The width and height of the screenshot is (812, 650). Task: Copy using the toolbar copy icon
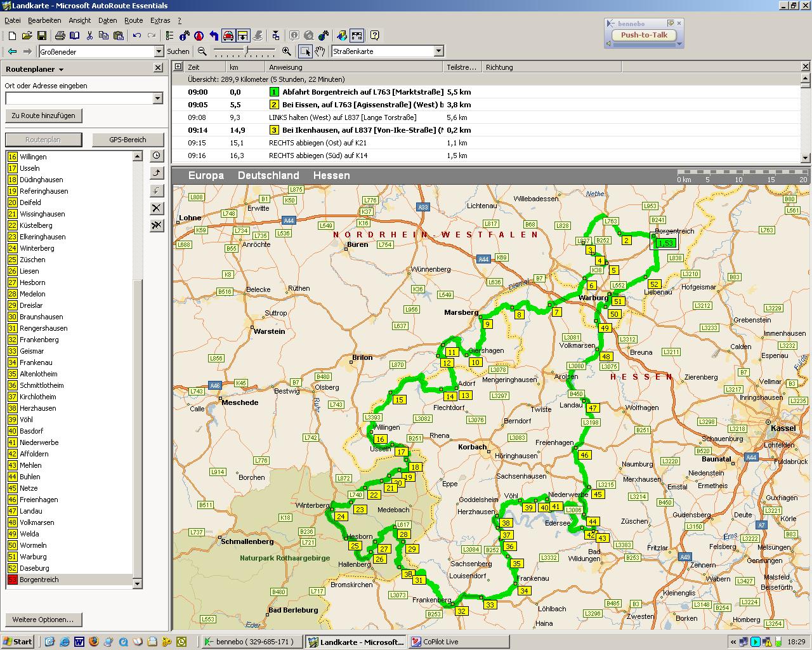pyautogui.click(x=104, y=36)
